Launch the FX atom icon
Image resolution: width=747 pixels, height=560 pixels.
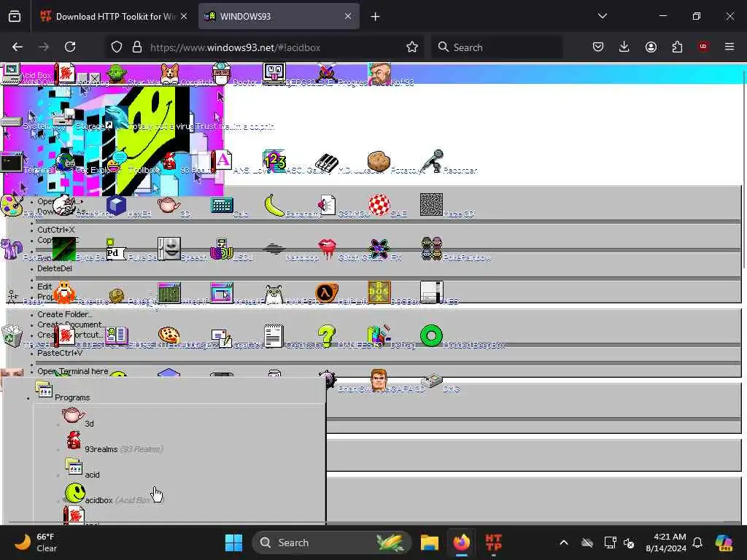click(x=379, y=249)
